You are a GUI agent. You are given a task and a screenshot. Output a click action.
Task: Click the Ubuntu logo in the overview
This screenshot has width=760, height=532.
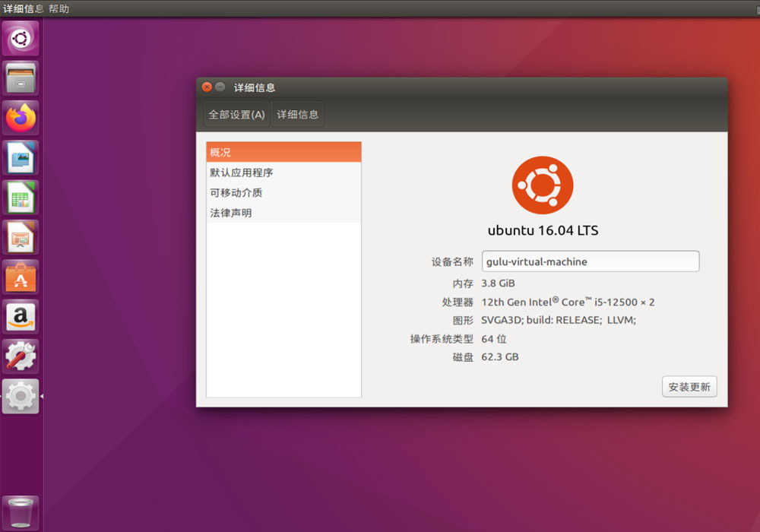[543, 185]
